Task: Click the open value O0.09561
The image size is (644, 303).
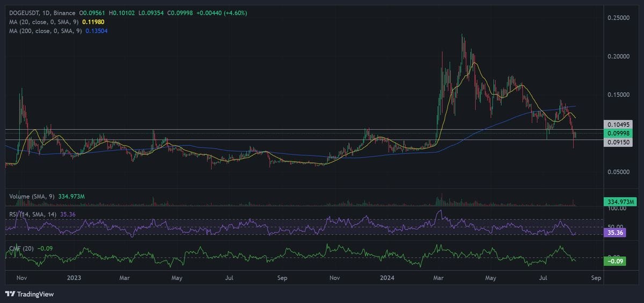Action: click(93, 12)
